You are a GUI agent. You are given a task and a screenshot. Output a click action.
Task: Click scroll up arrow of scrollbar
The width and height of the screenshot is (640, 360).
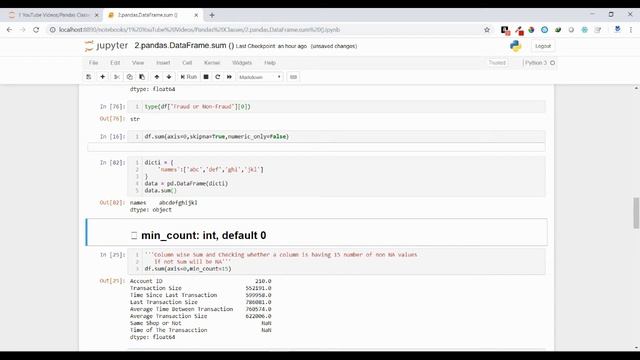pos(636,88)
